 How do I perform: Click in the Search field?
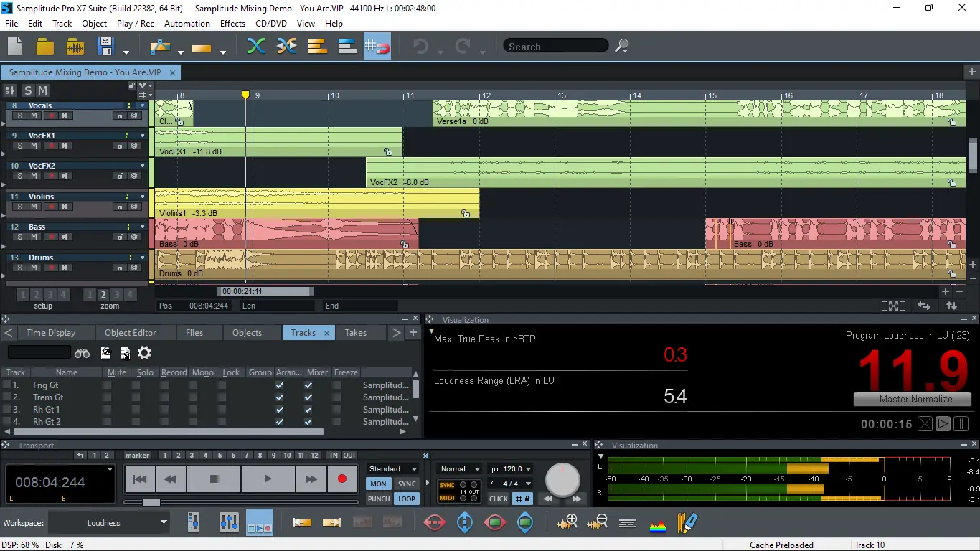556,46
